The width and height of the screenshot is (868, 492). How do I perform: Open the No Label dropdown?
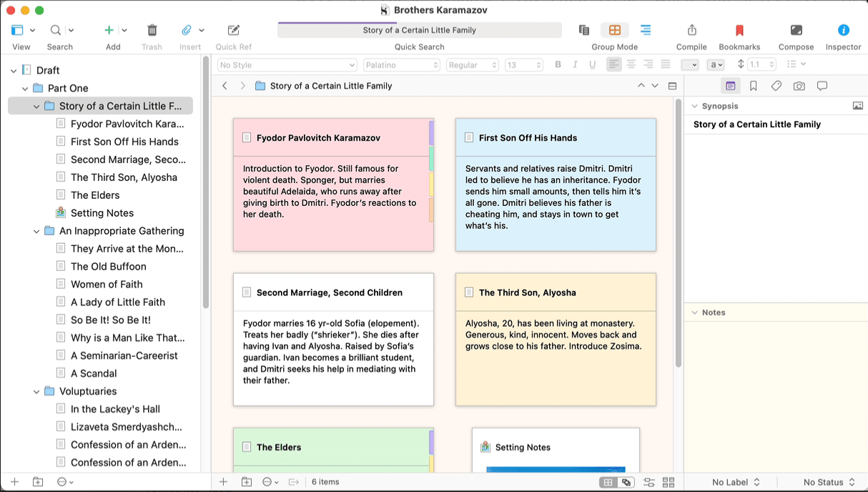pos(735,483)
